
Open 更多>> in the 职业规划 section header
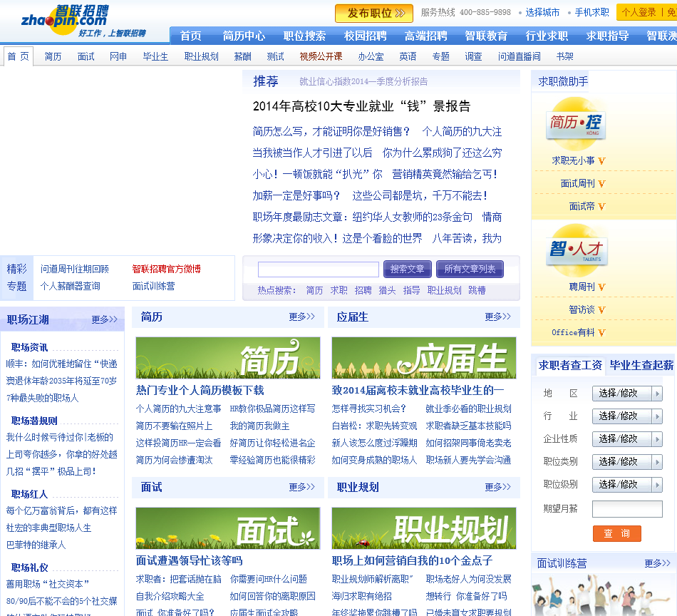click(498, 487)
